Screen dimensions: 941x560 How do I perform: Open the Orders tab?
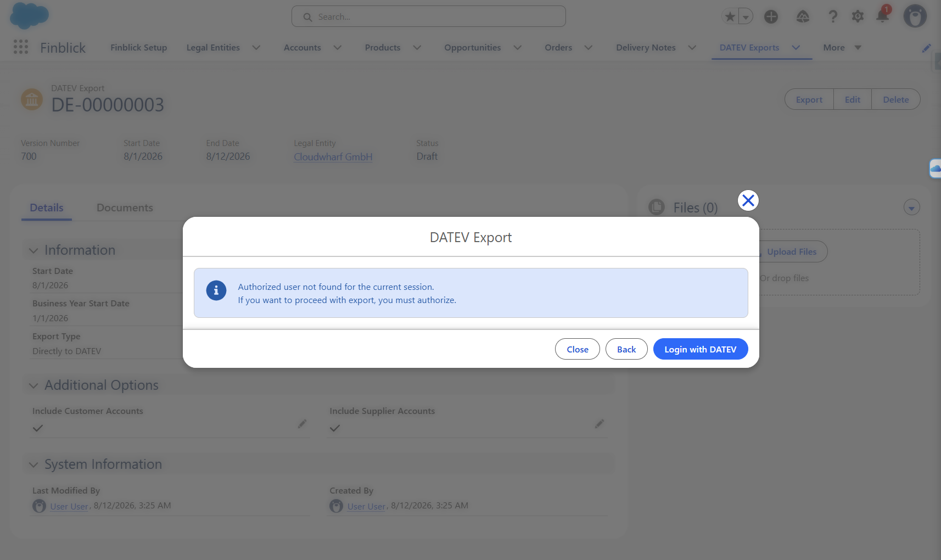click(x=558, y=48)
